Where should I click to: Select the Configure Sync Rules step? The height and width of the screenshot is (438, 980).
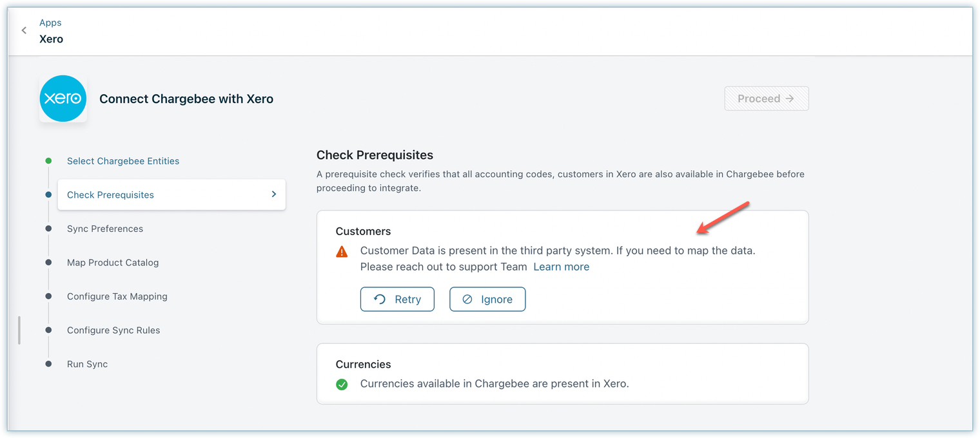113,330
